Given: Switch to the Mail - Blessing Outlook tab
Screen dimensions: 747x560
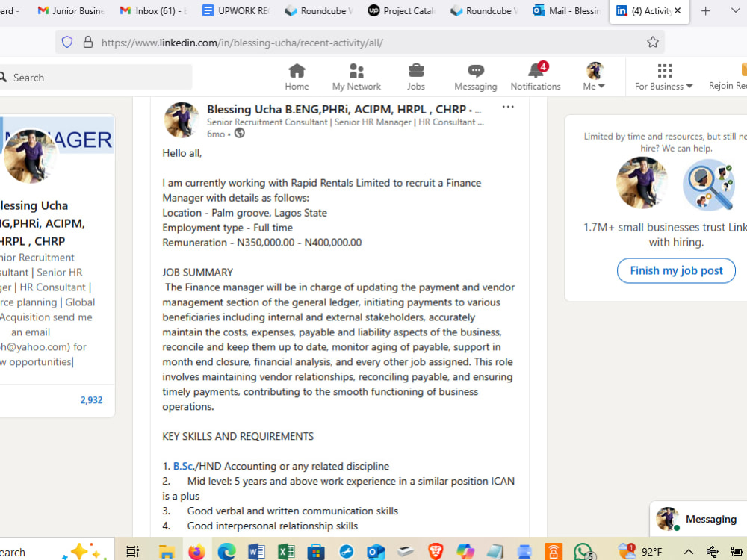Looking at the screenshot, I should tap(566, 10).
